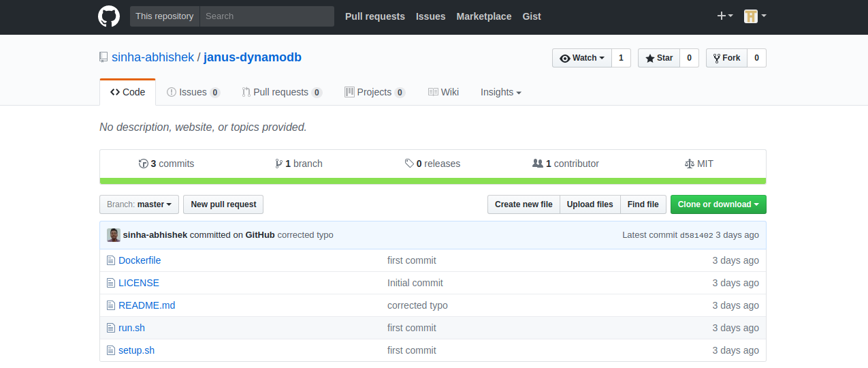Go to GitHub home via Octocat logo
Screen dimensions: 868x368
(x=109, y=16)
